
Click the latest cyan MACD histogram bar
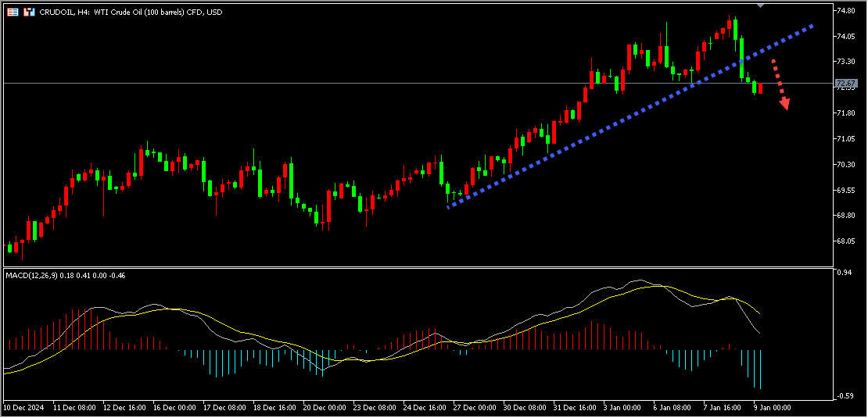click(760, 369)
